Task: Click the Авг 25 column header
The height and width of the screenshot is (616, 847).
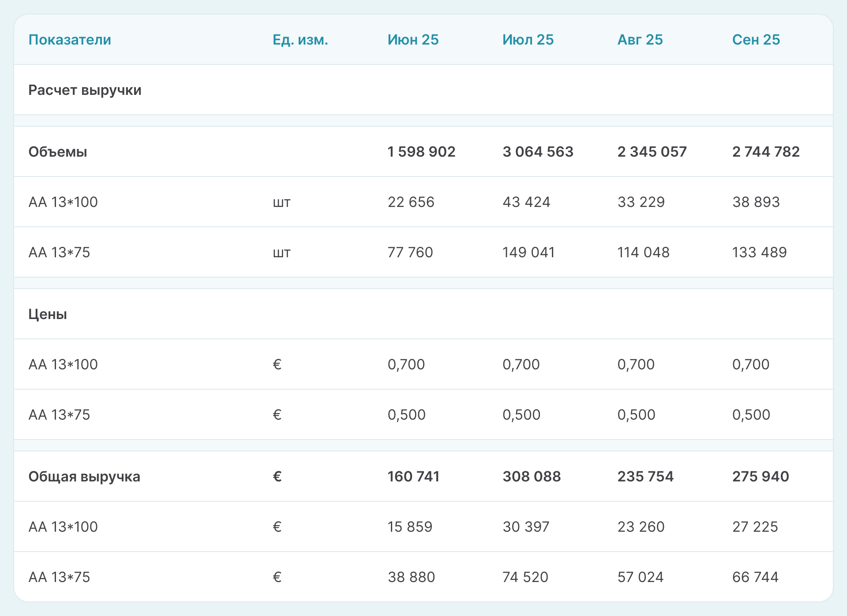Action: click(x=640, y=40)
